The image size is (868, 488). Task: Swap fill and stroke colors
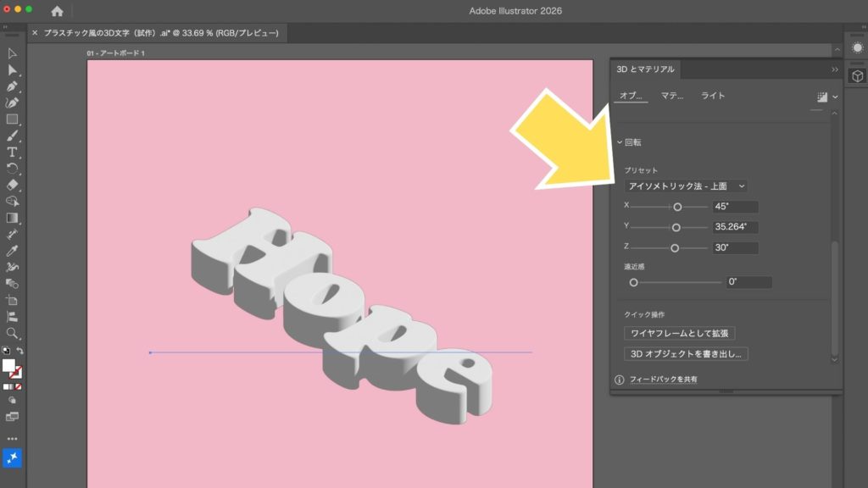pos(19,351)
